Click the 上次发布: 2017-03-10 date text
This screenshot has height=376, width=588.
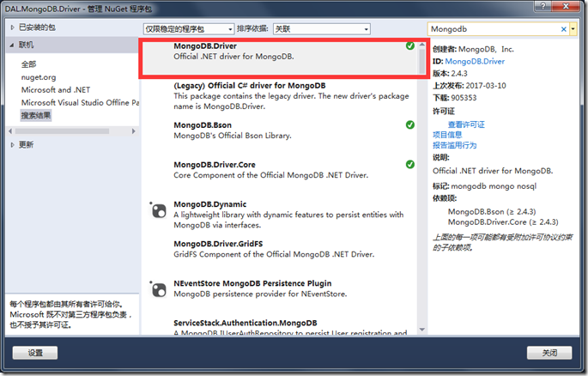tap(470, 86)
